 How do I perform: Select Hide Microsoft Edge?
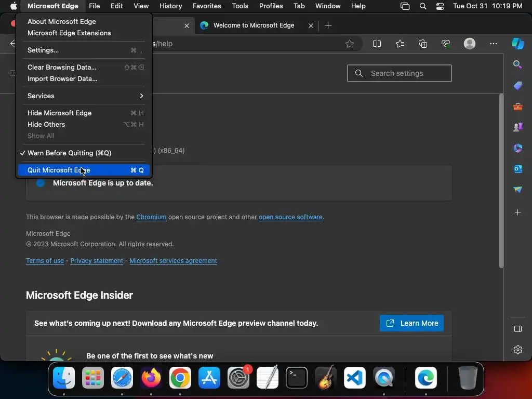click(84, 113)
